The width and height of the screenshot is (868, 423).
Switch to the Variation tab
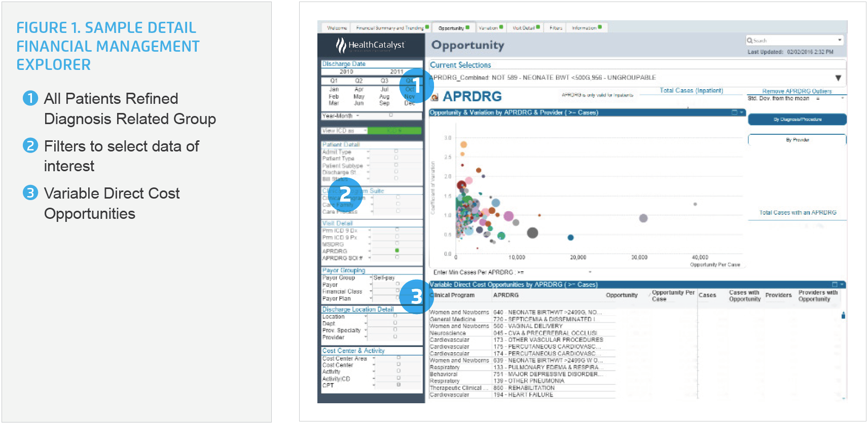point(490,28)
